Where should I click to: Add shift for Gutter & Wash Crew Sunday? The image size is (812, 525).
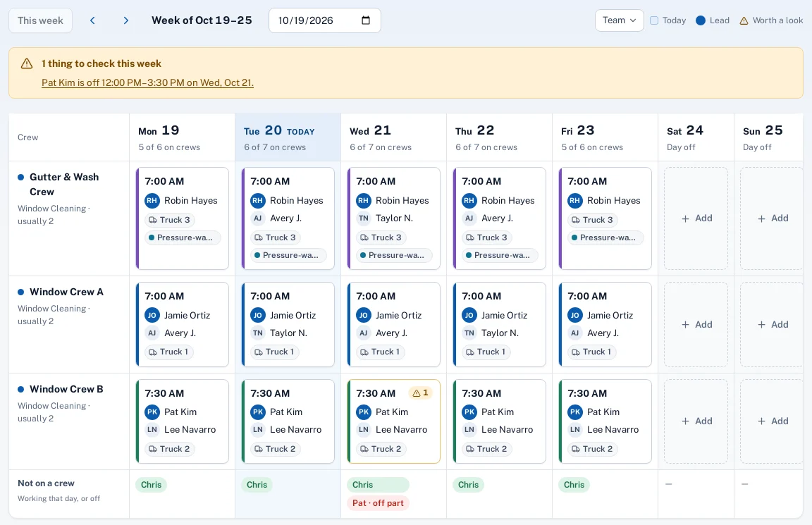(772, 218)
